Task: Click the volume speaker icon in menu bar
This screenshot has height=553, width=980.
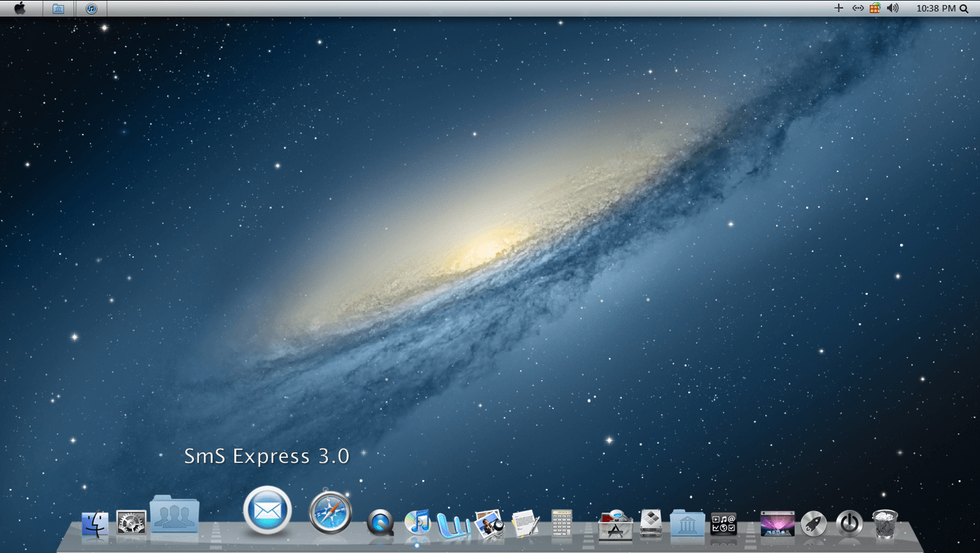Action: click(893, 8)
